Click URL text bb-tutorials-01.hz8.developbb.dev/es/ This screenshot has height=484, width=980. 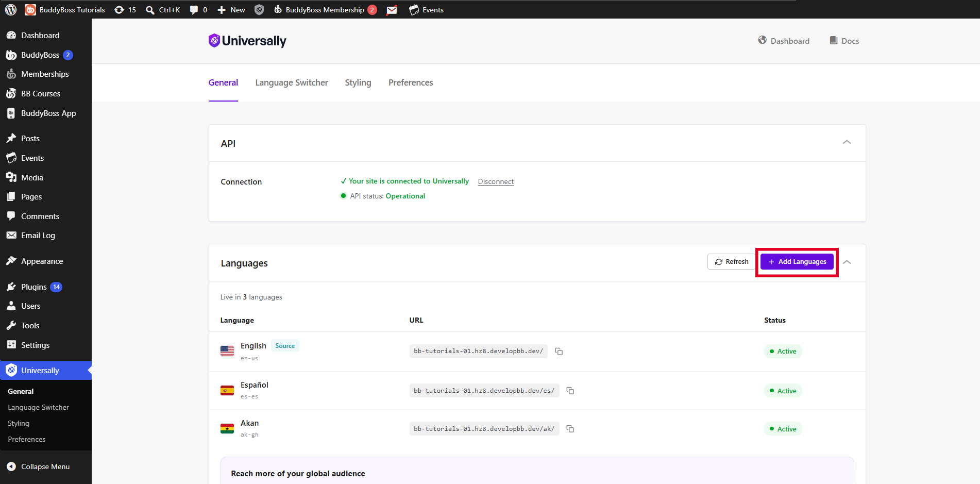[x=484, y=391]
